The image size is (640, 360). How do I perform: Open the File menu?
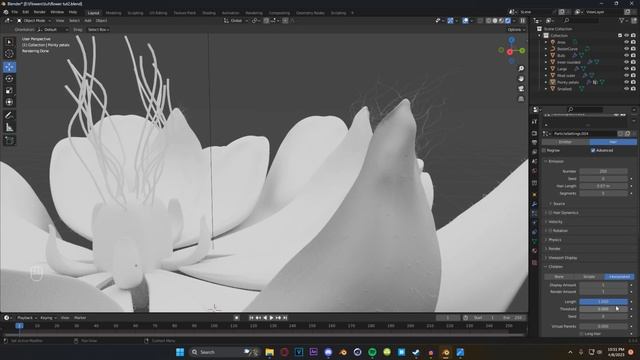(15, 12)
